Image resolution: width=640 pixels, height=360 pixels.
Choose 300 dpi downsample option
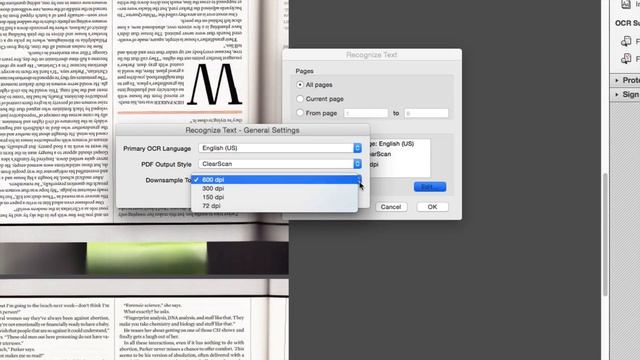click(274, 189)
